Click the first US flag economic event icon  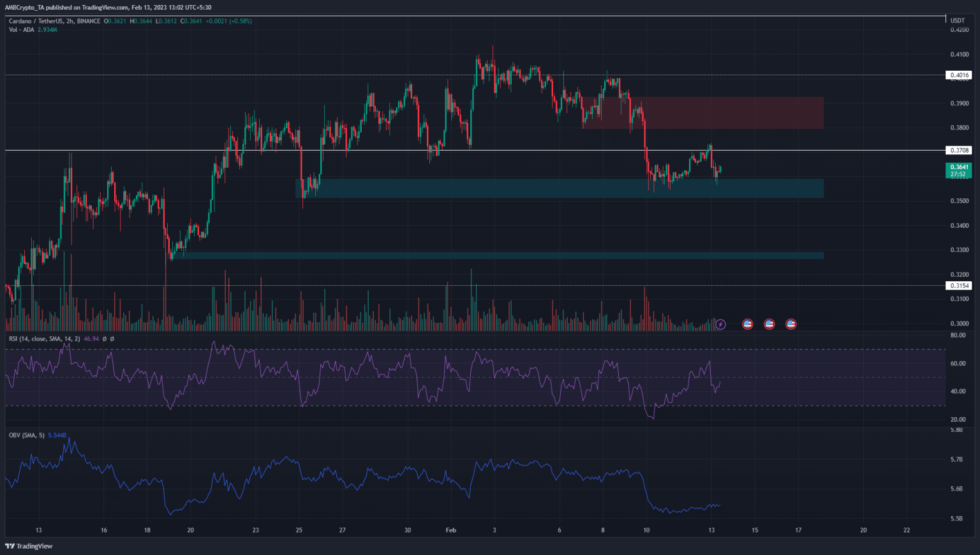click(x=748, y=324)
